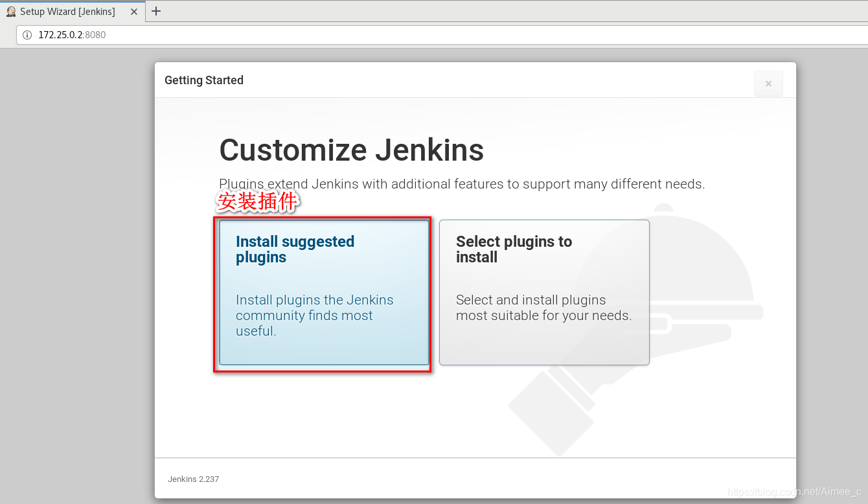Close the Getting Started dialog
This screenshot has width=868, height=504.
click(768, 84)
